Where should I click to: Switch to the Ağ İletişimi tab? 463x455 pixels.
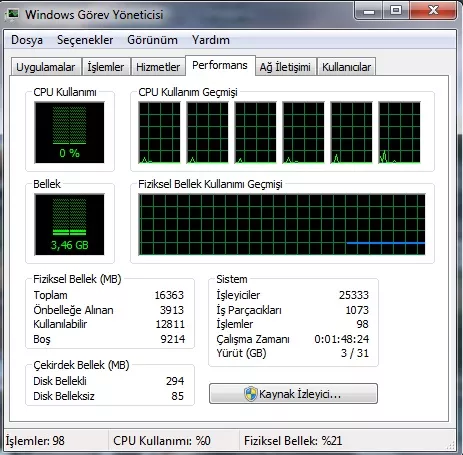[285, 67]
